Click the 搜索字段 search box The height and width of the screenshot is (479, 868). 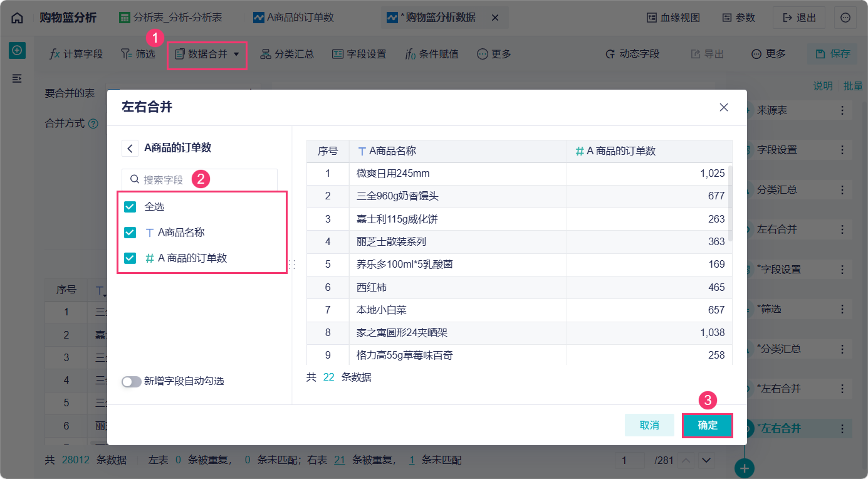click(199, 179)
